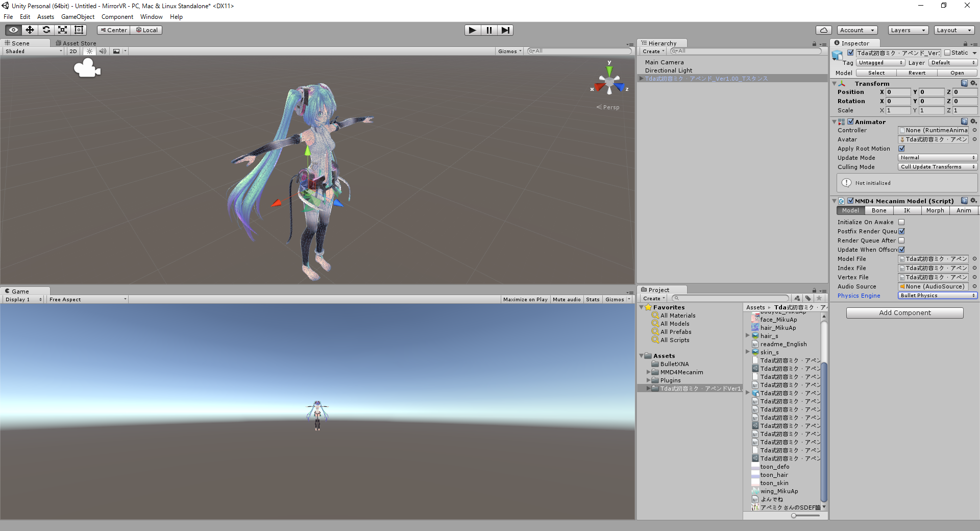Enable Initialize On Awake
The width and height of the screenshot is (980, 531).
tap(901, 222)
